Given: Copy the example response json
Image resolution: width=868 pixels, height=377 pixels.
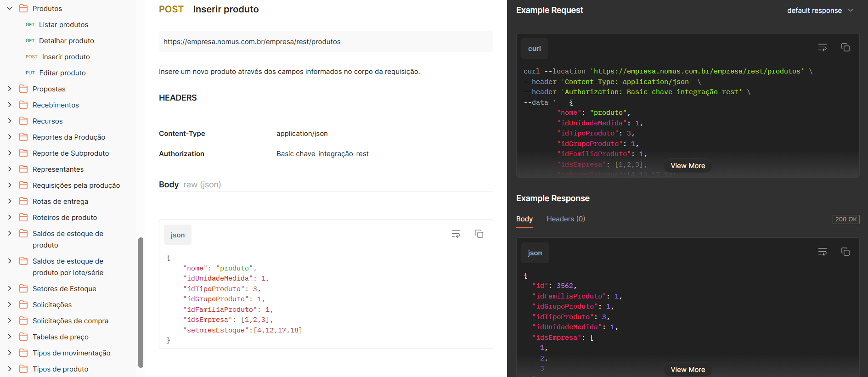Looking at the screenshot, I should (845, 252).
